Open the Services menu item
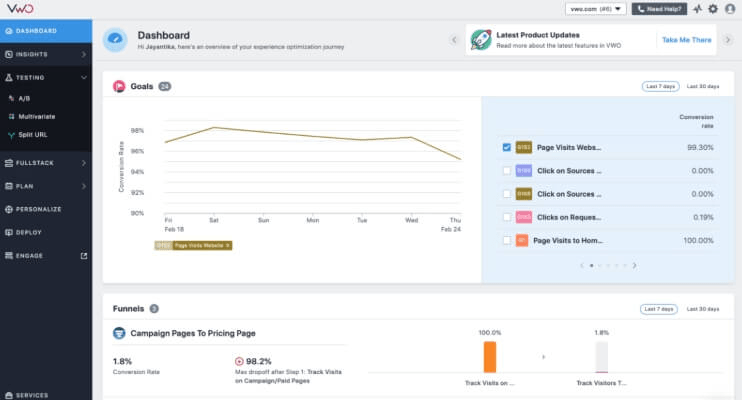The image size is (742, 400). coord(46,395)
